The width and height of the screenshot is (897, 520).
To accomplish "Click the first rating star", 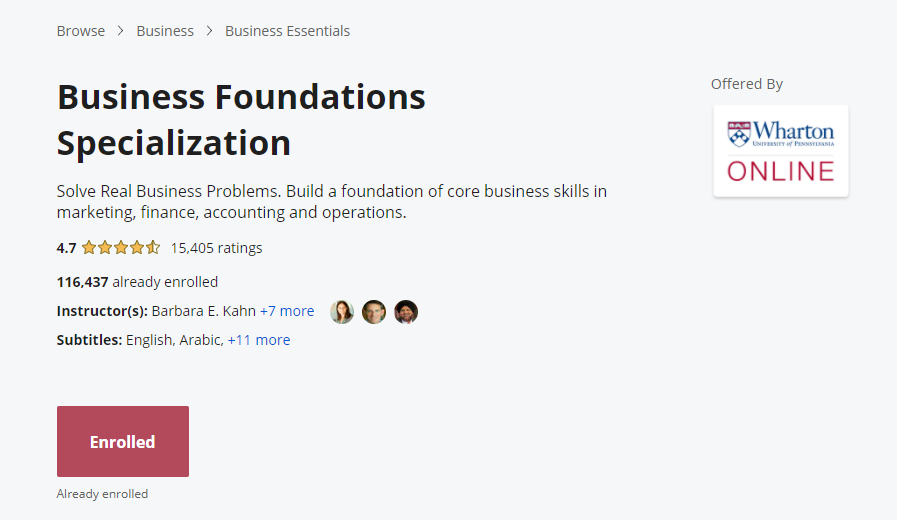I will (x=89, y=248).
